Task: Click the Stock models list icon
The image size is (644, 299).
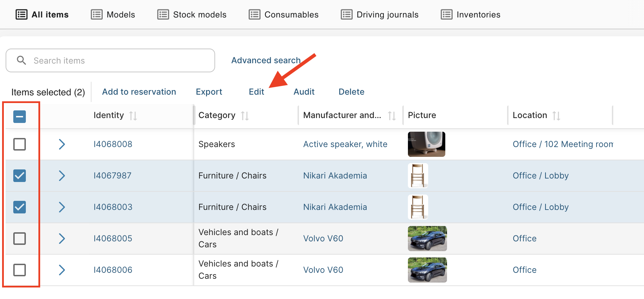Action: 163,15
